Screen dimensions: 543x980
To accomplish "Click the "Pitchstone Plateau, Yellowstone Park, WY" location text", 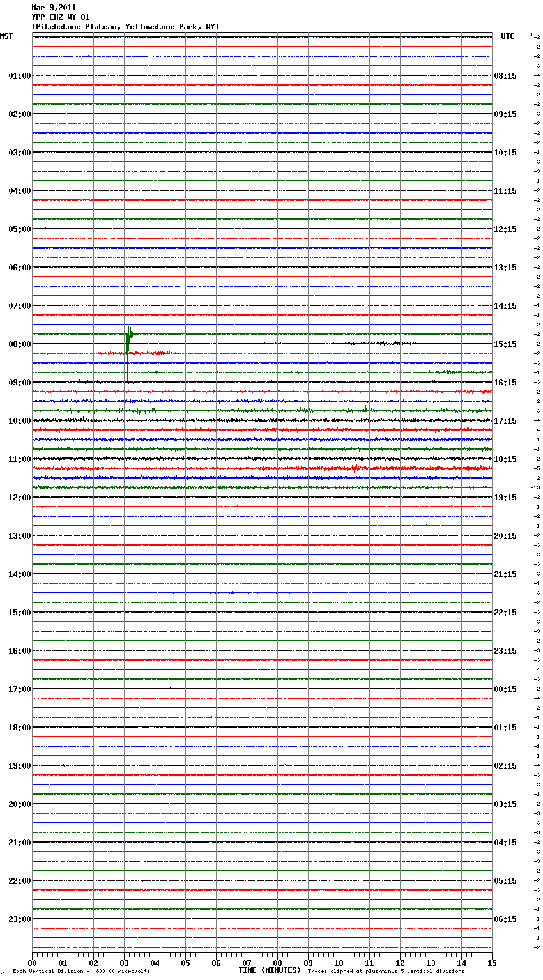I will (125, 27).
